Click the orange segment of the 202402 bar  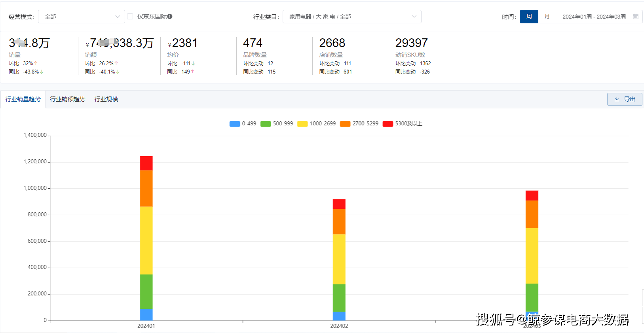tap(339, 222)
